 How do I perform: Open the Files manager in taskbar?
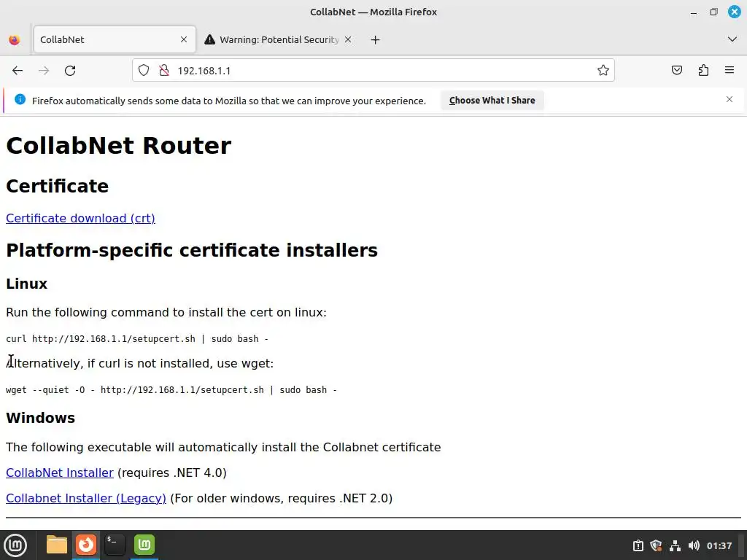click(x=57, y=545)
